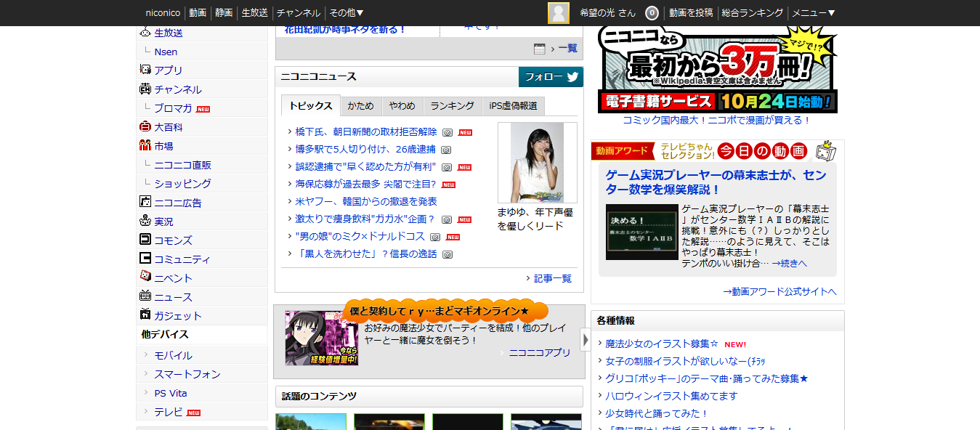This screenshot has width=980, height=430.
Task: Click the right arrow next to app banner
Action: [x=586, y=340]
